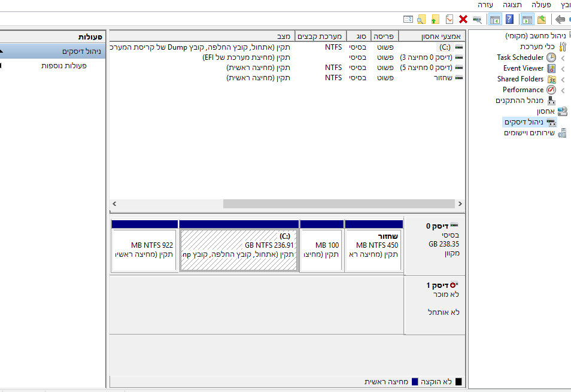Viewport: 571px width, 392px height.
Task: Click the disk-with-magnifier toolbar icon
Action: 477,19
